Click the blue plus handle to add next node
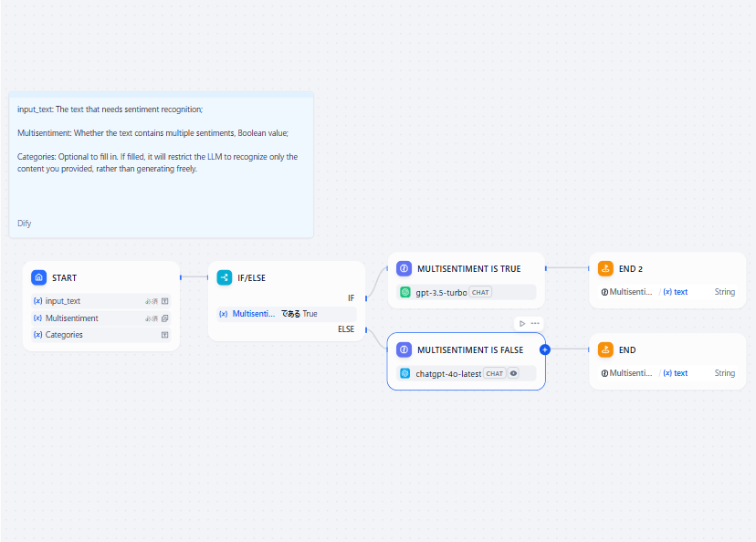The height and width of the screenshot is (542, 756). tap(545, 349)
